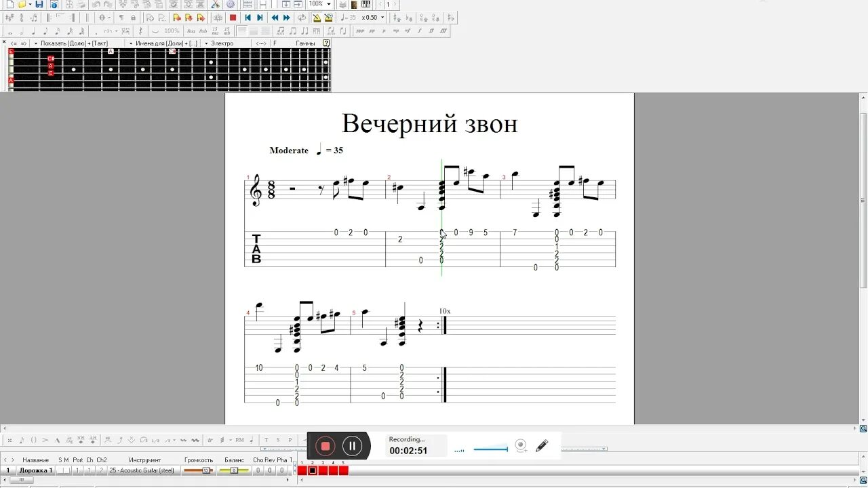The height and width of the screenshot is (488, 868).
Task: Go to the previous bar with the rewind button
Action: pos(275,17)
